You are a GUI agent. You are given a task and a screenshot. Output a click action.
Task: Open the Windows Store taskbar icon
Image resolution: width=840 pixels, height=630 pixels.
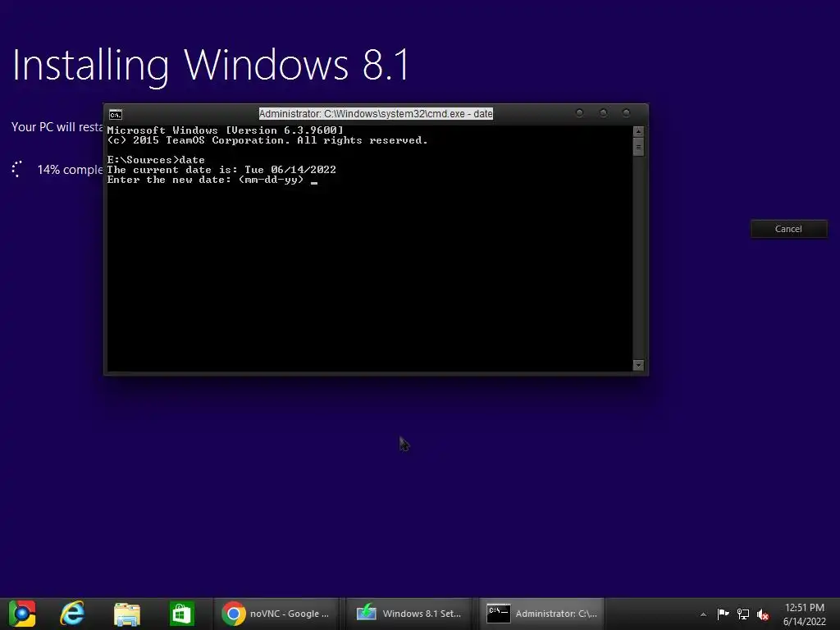[181, 614]
